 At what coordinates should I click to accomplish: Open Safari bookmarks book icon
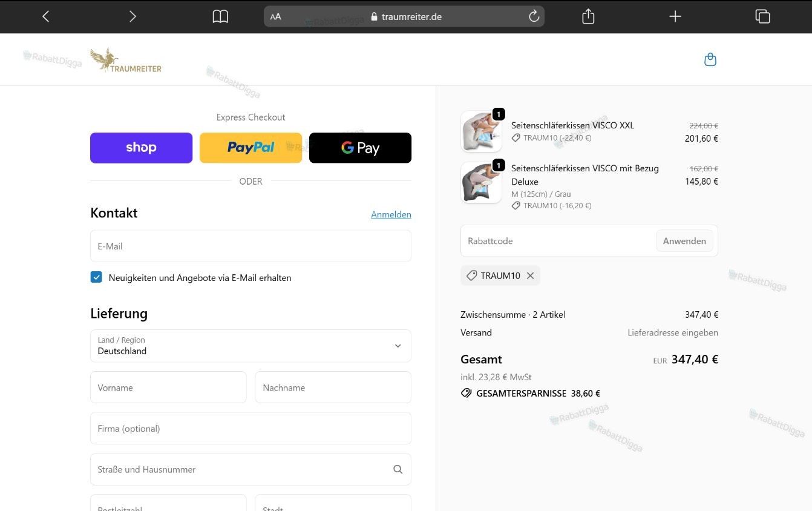(x=220, y=16)
